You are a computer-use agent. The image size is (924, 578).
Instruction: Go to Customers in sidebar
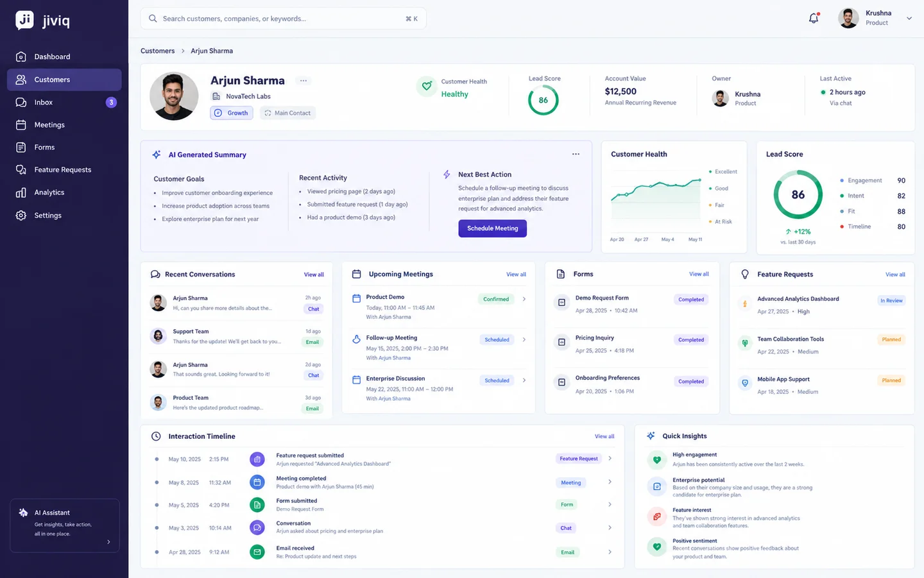click(64, 80)
